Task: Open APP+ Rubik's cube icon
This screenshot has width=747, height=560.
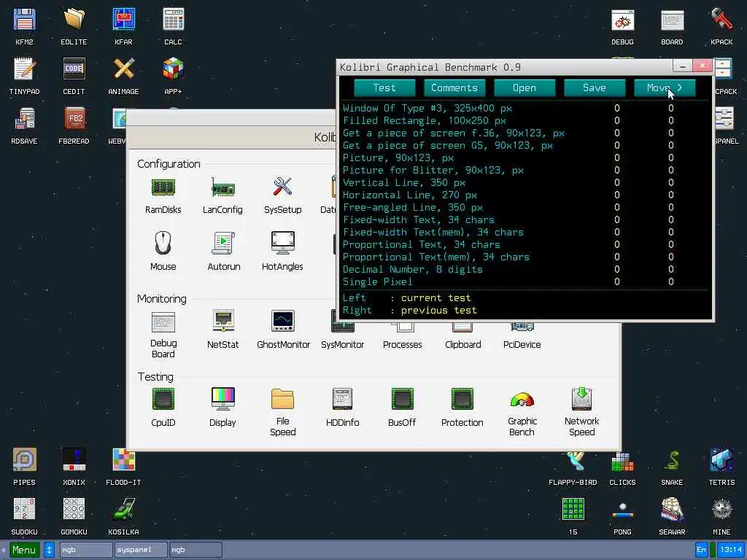Action: (x=173, y=69)
